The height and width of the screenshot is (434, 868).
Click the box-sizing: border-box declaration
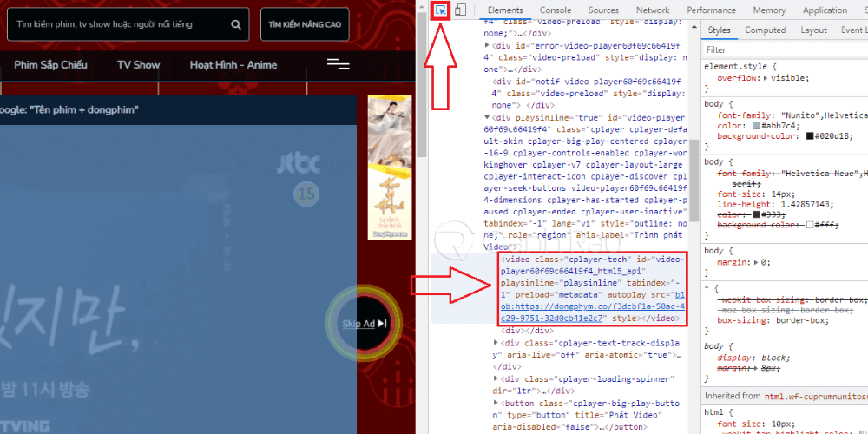pyautogui.click(x=773, y=320)
